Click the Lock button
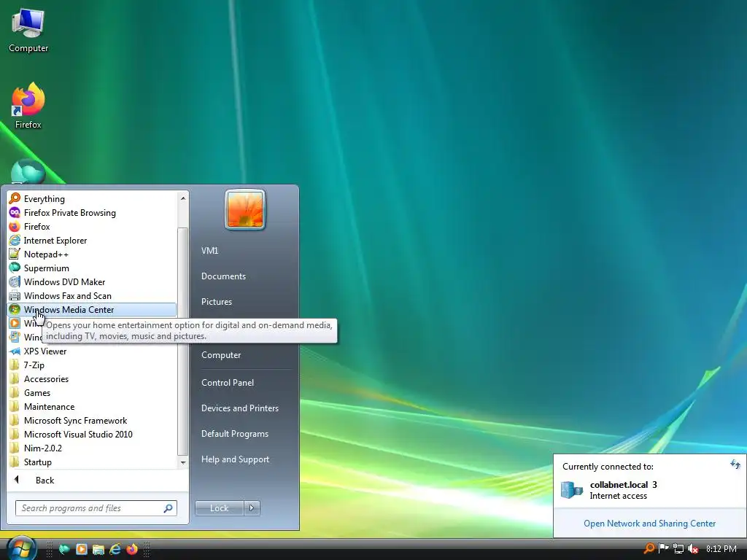This screenshot has height=560, width=747. click(219, 508)
